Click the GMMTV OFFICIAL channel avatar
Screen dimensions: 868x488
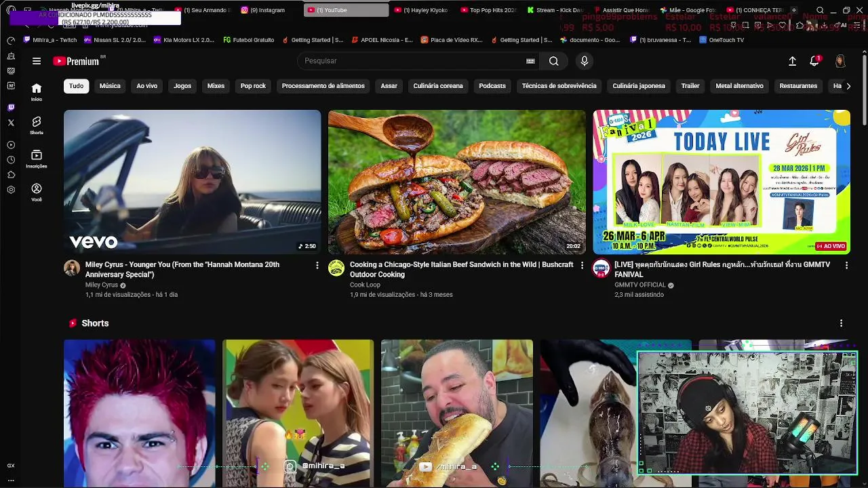pos(601,268)
